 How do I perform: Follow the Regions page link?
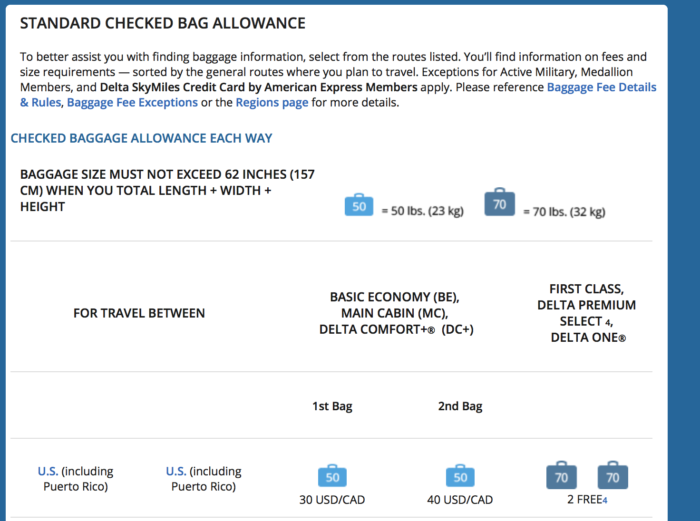(272, 103)
